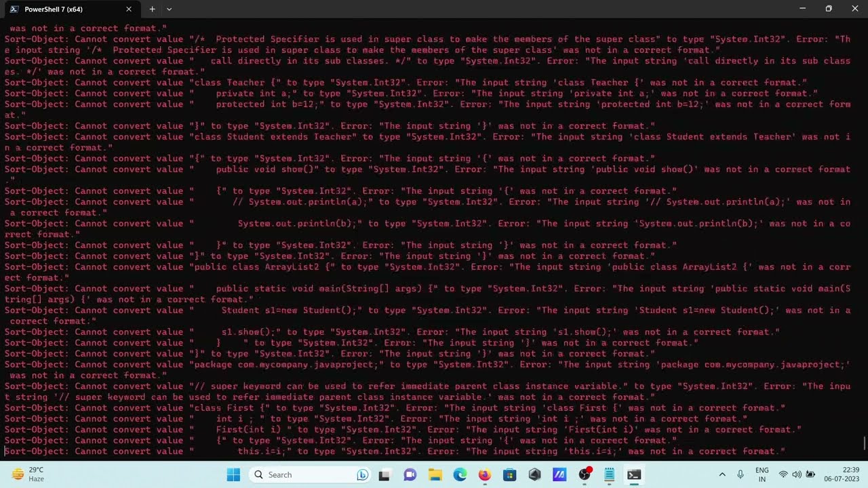Open the Windows Start menu

233,474
